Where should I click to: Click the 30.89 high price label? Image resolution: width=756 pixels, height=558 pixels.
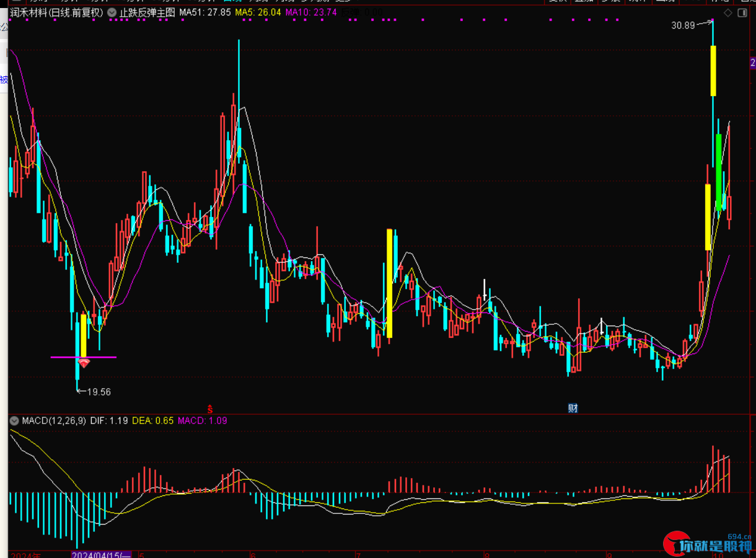pos(682,25)
